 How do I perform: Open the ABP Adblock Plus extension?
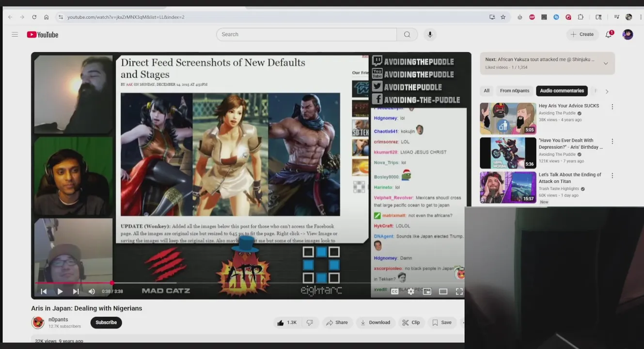(532, 17)
